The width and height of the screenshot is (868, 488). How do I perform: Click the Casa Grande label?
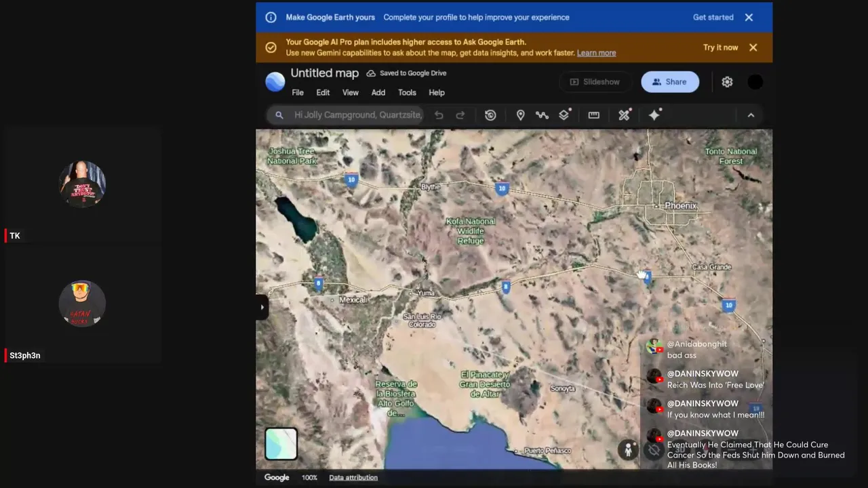[x=711, y=267]
